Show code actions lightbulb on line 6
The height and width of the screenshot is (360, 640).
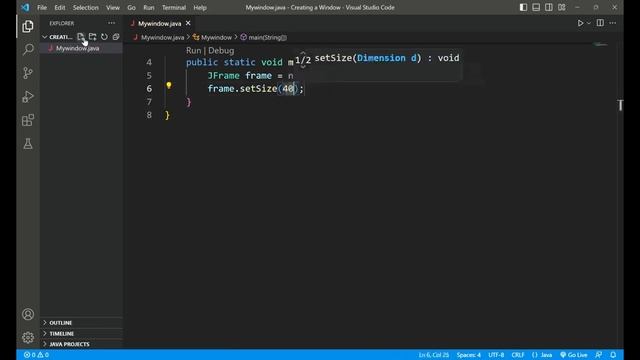pos(169,86)
